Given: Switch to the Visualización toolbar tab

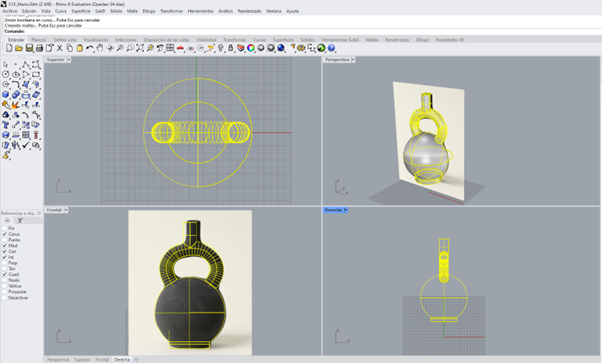Looking at the screenshot, I should click(x=96, y=40).
